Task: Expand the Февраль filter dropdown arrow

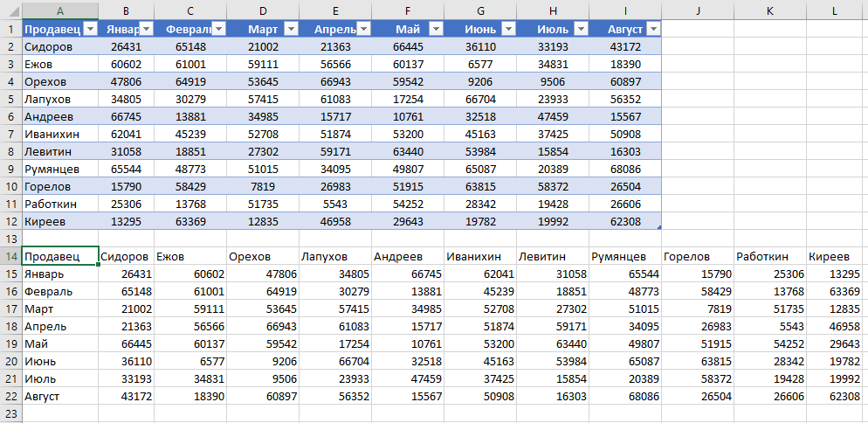Action: tap(218, 29)
